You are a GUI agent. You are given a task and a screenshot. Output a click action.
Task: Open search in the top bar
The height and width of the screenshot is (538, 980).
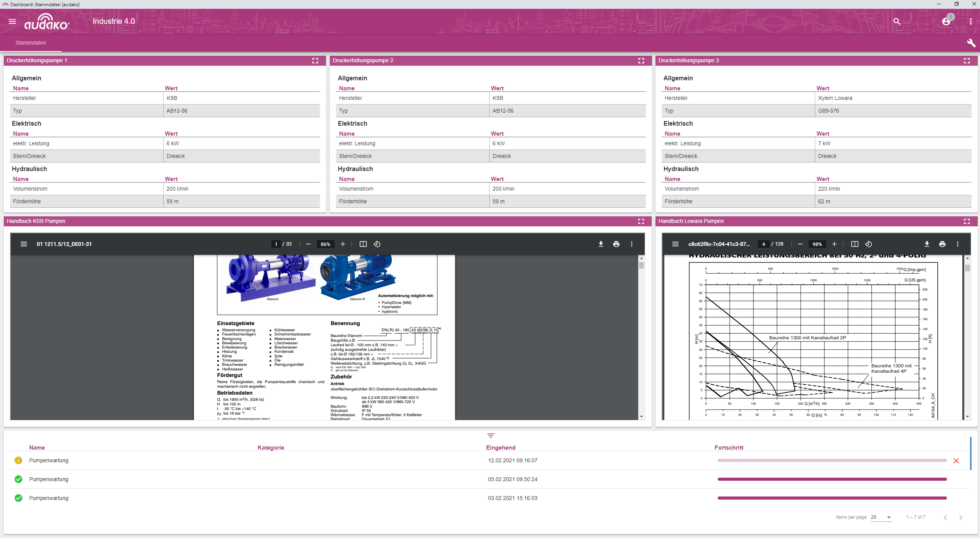point(897,21)
